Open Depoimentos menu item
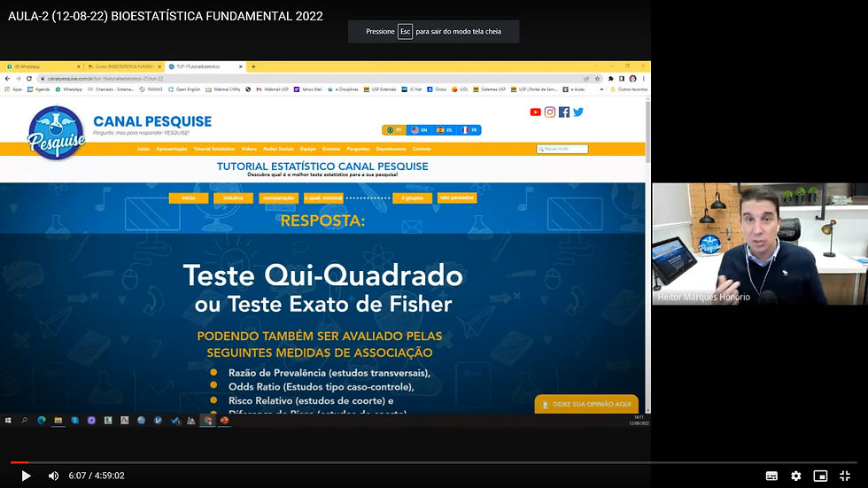This screenshot has height=488, width=868. click(391, 149)
